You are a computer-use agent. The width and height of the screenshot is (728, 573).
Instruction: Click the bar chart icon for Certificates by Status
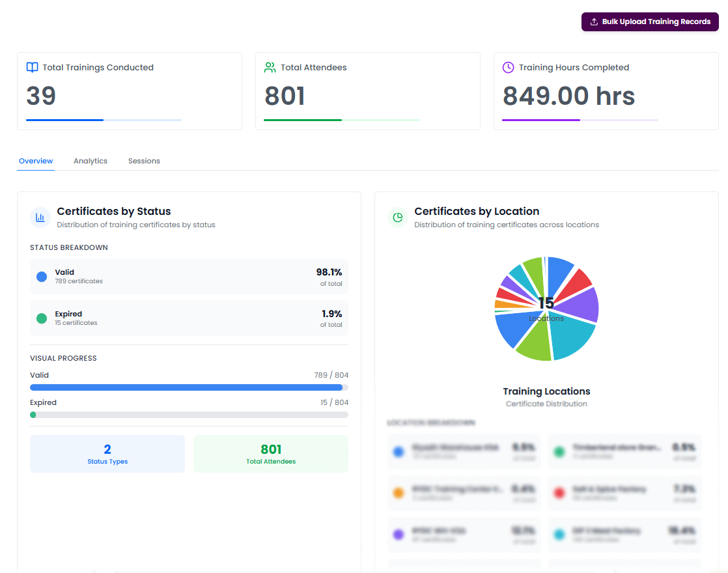40,217
